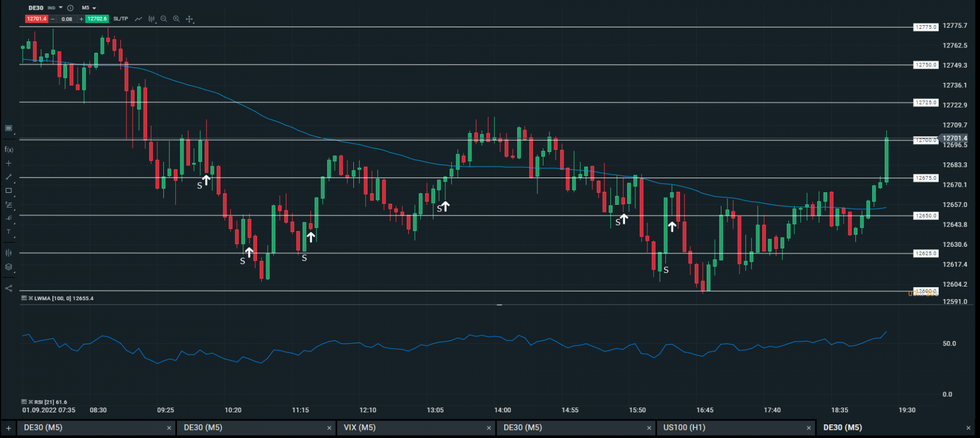Toggle the crosshair cursor mode
The height and width of the screenshot is (438, 980).
pos(189,19)
